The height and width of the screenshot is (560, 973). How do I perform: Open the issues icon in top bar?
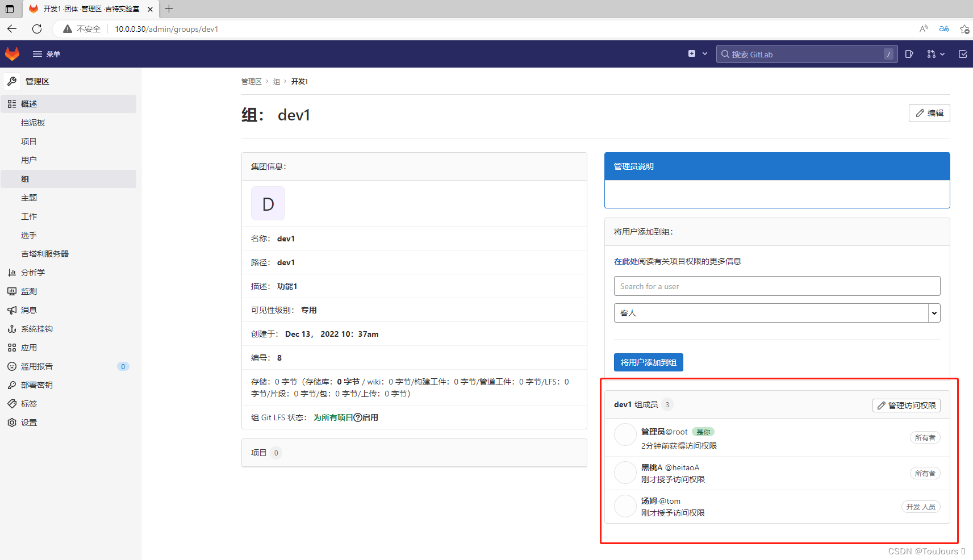click(909, 54)
